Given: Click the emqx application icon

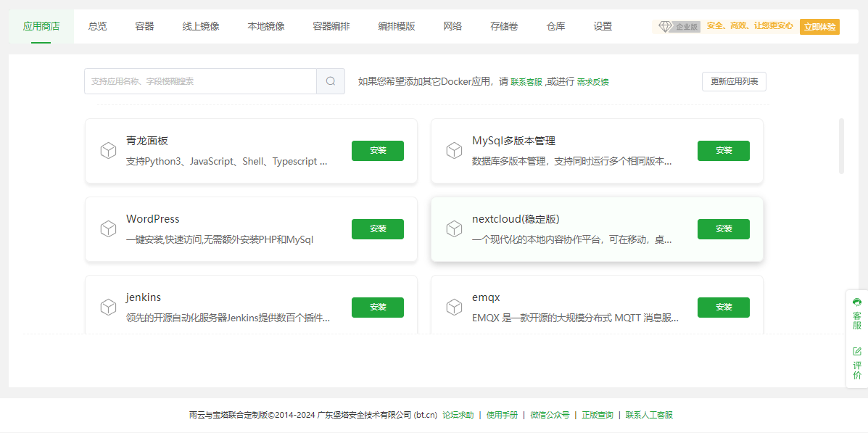Looking at the screenshot, I should pos(455,307).
